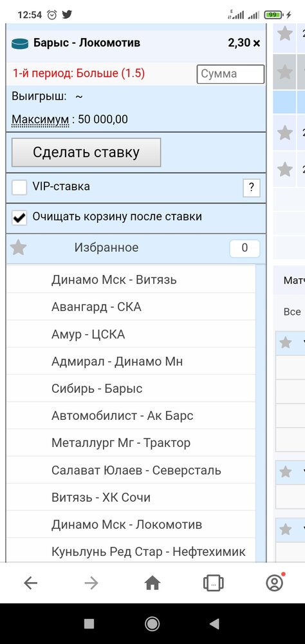Go back with the browser back arrow
This screenshot has width=305, height=644.
point(31,582)
